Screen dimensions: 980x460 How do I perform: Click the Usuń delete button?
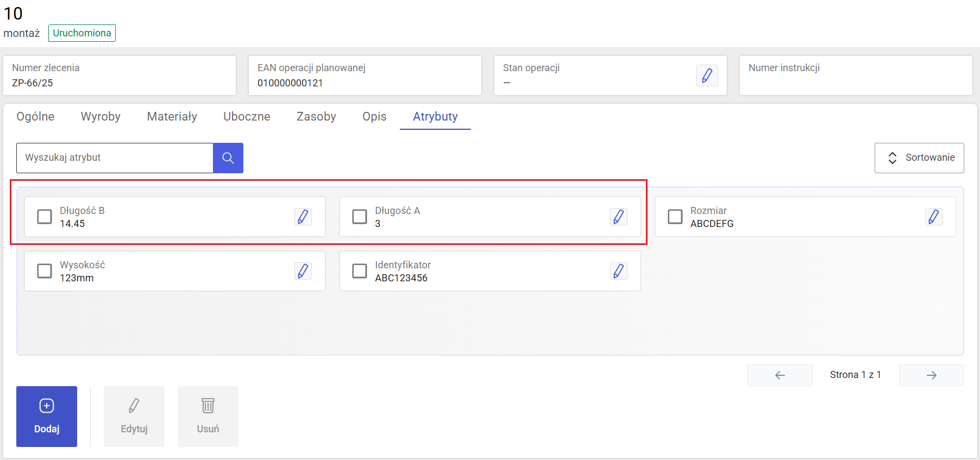tap(208, 417)
